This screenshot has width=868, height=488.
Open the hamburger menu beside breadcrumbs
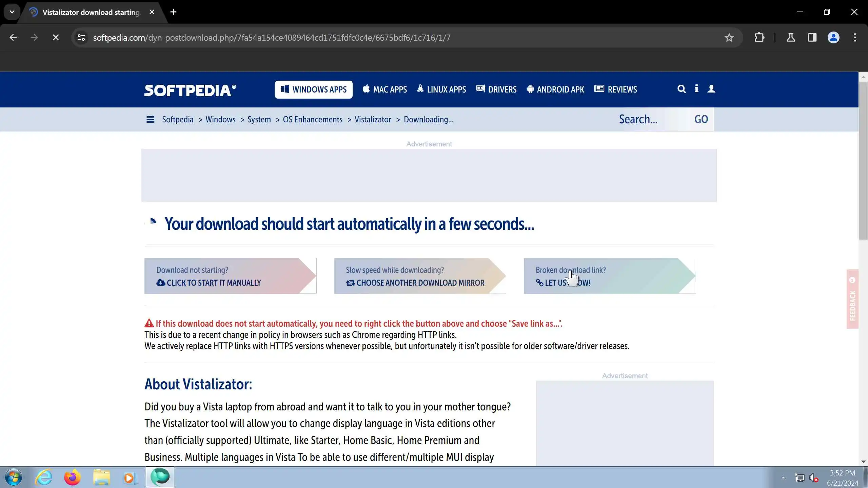tap(150, 120)
